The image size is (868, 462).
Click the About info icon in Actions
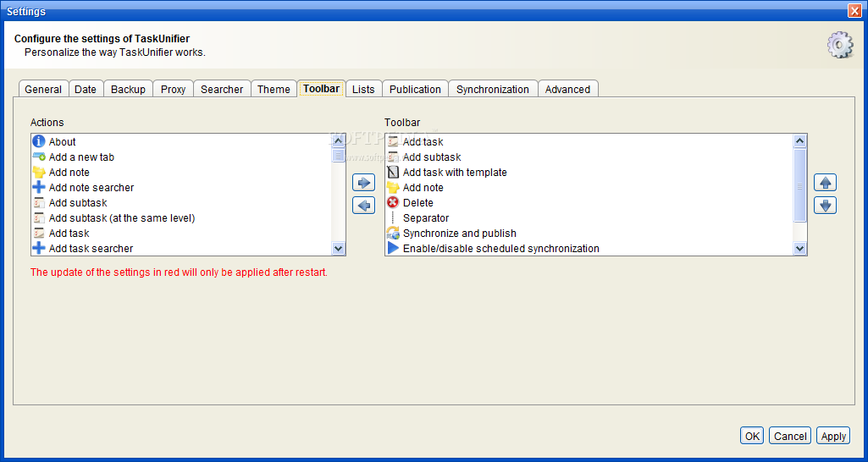39,141
